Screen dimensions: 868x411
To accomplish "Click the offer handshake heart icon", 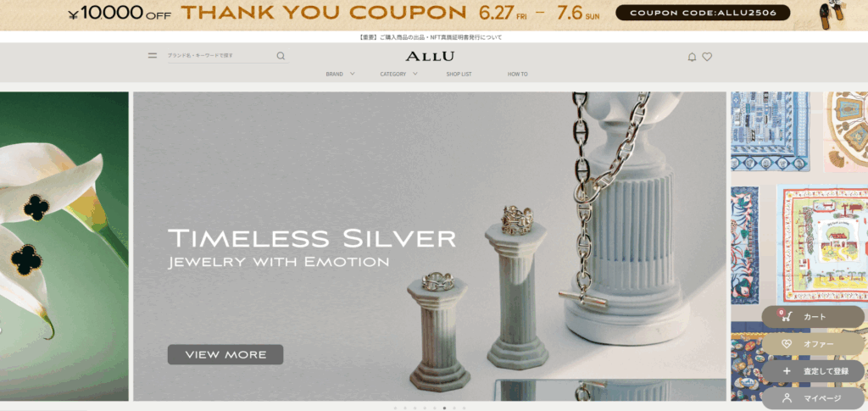I will (x=787, y=344).
